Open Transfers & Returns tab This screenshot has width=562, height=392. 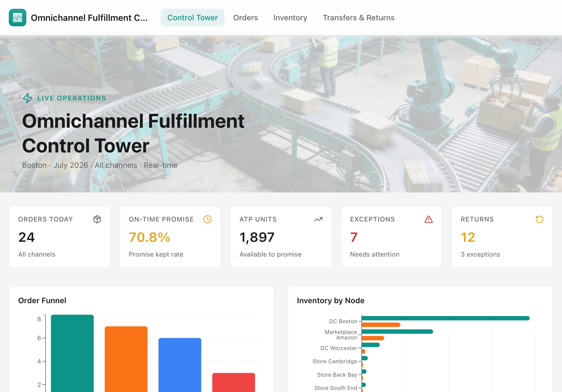click(359, 18)
